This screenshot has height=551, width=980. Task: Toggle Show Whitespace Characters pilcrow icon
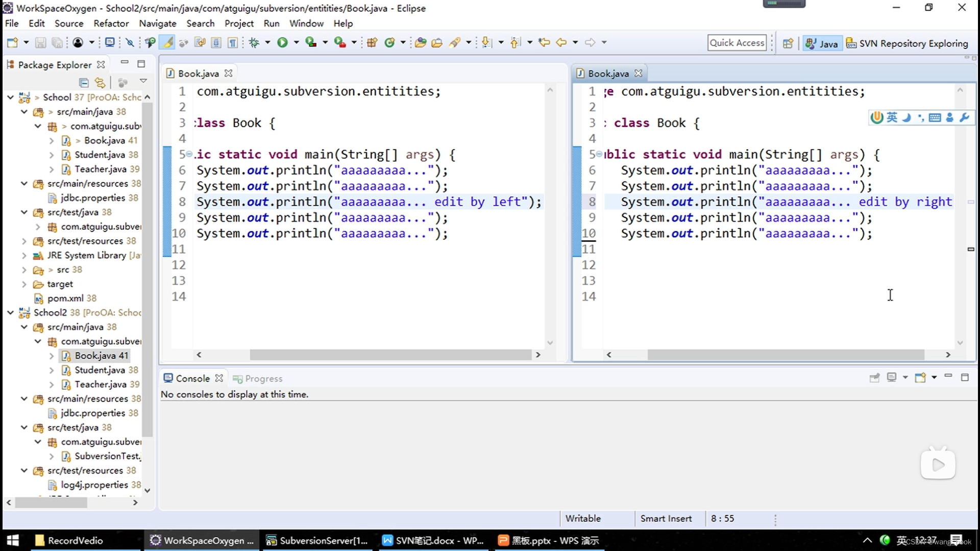tap(233, 43)
